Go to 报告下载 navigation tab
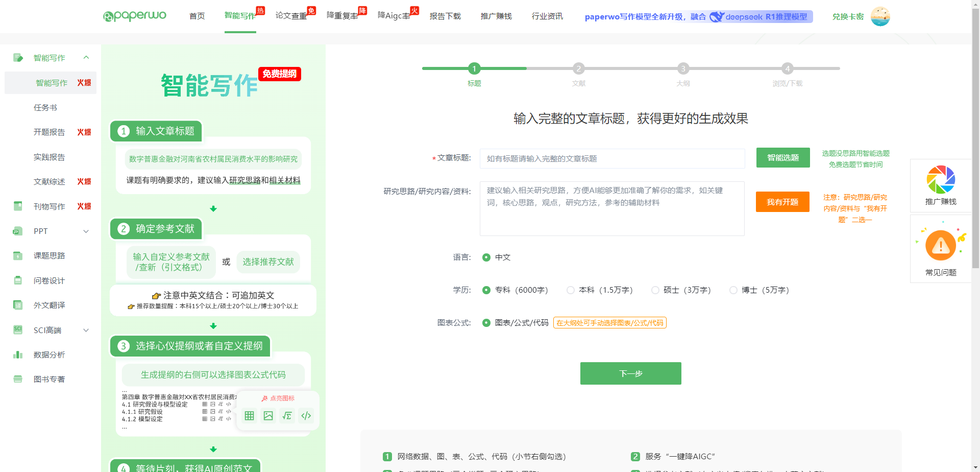980x472 pixels. [445, 16]
